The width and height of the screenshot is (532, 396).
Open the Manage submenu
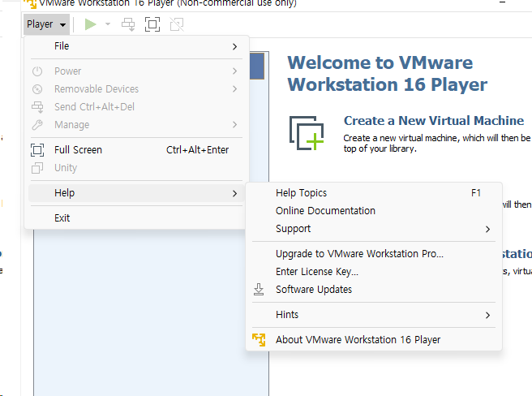click(x=136, y=125)
